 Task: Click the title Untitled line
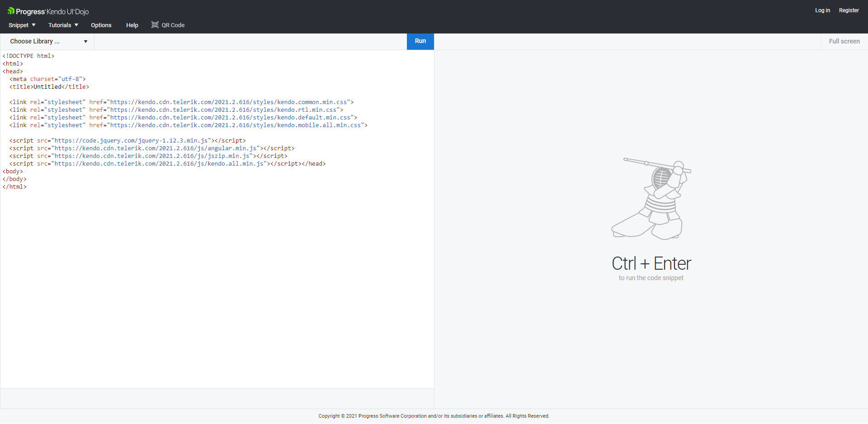pos(49,87)
